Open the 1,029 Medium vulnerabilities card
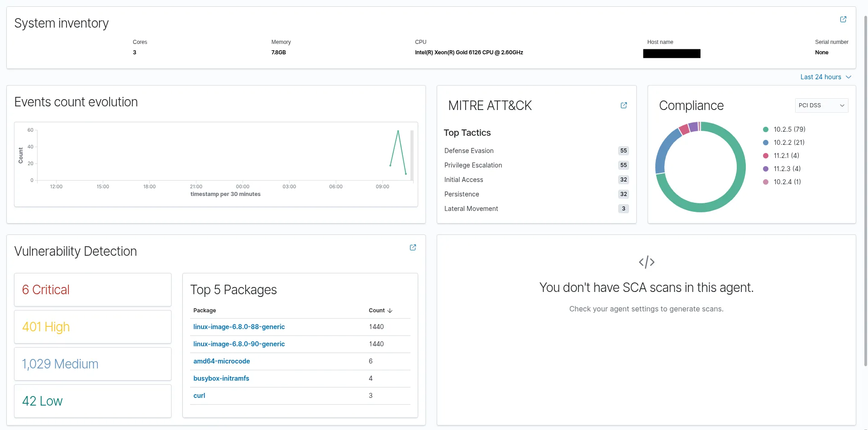This screenshot has width=868, height=430. pyautogui.click(x=93, y=364)
